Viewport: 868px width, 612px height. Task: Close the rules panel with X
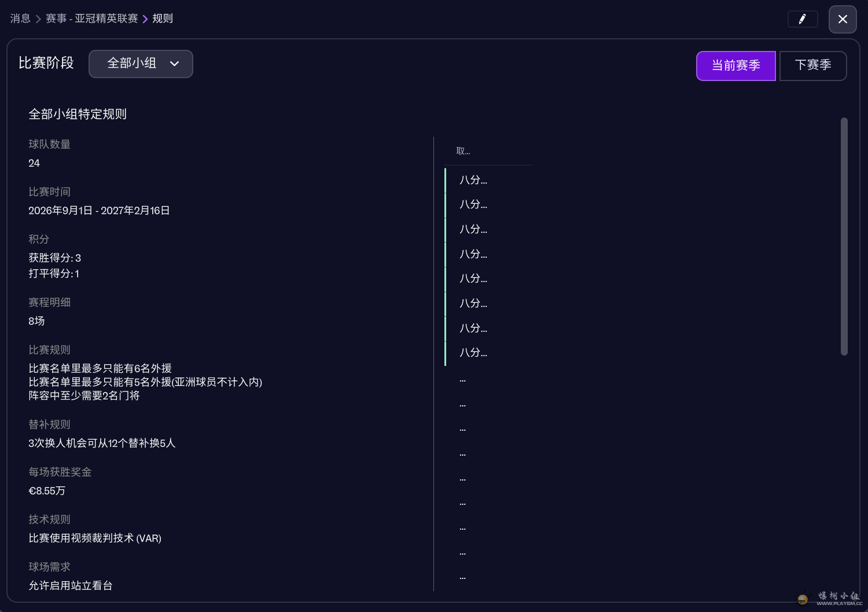coord(843,19)
